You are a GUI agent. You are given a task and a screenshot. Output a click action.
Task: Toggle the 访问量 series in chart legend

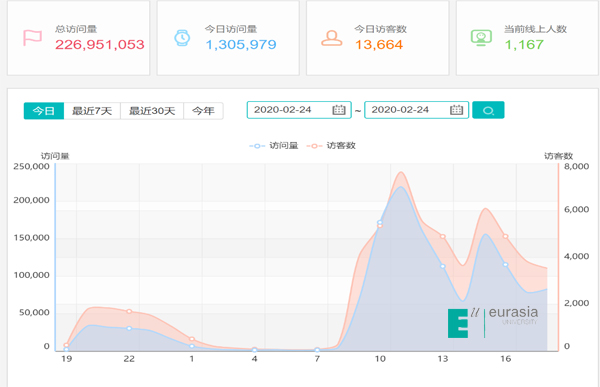[274, 146]
